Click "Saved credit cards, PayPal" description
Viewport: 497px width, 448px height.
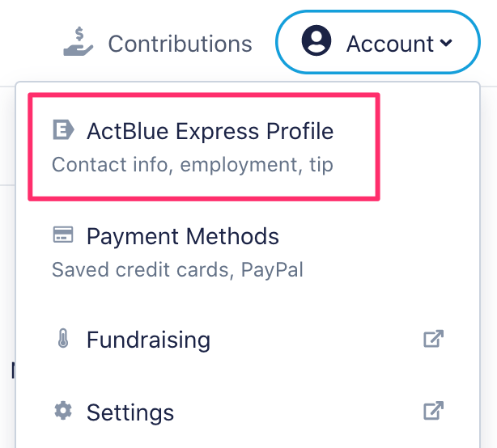point(177,270)
